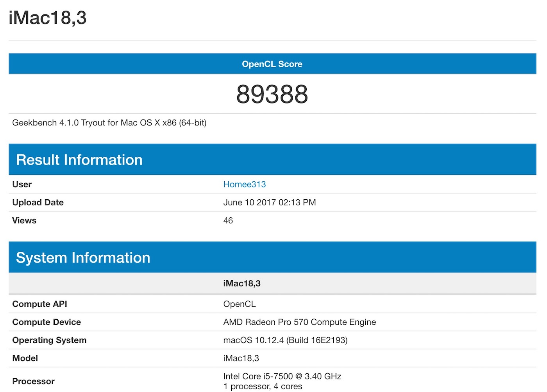Click the Result Information section heading

click(x=79, y=160)
